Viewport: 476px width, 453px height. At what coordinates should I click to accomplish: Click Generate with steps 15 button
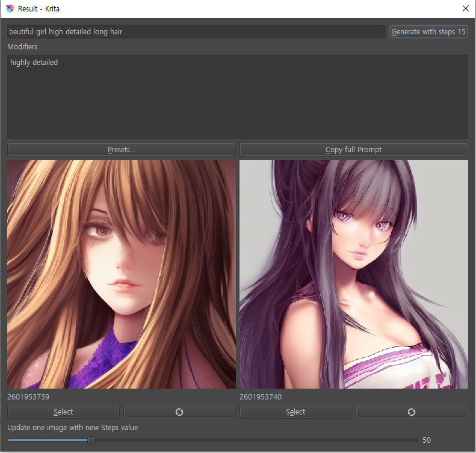point(428,31)
